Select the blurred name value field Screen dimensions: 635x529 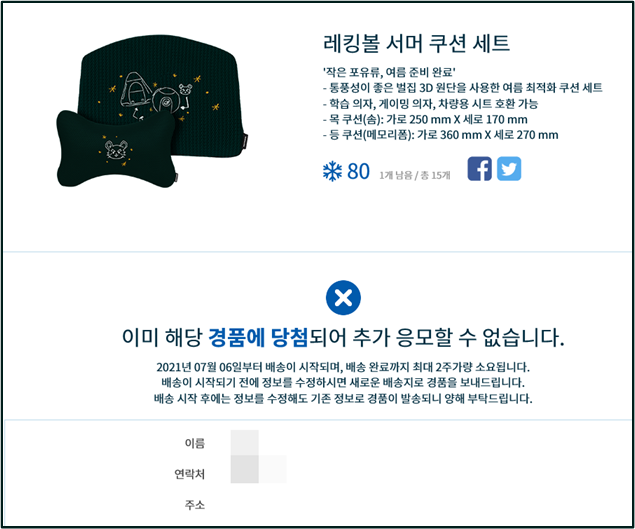pos(245,443)
